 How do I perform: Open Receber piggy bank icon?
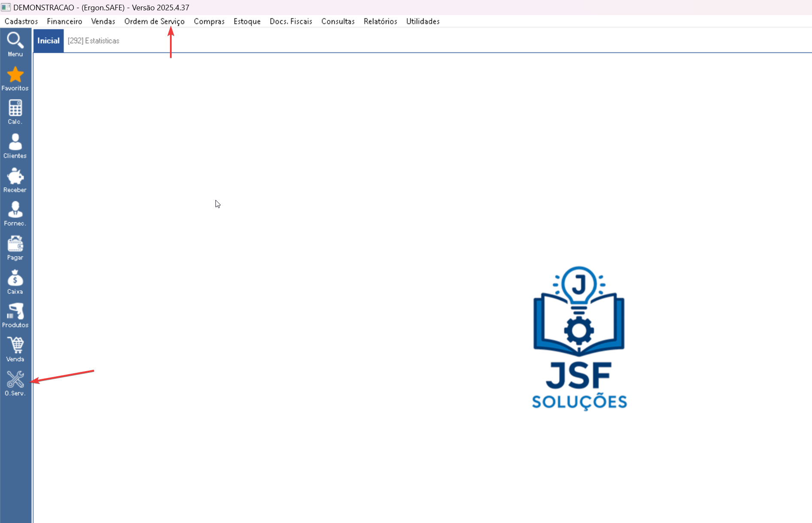click(x=15, y=180)
